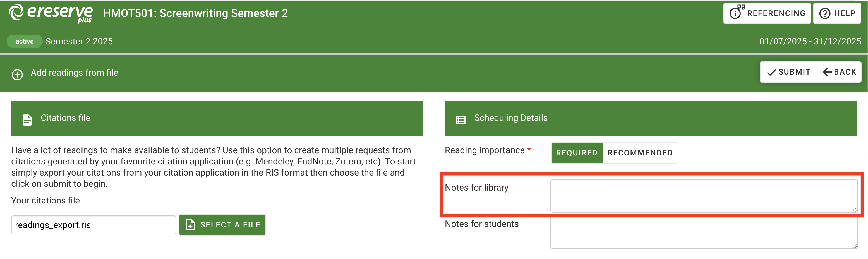The image size is (868, 259).
Task: Click the Notes for library text area
Action: point(703,196)
